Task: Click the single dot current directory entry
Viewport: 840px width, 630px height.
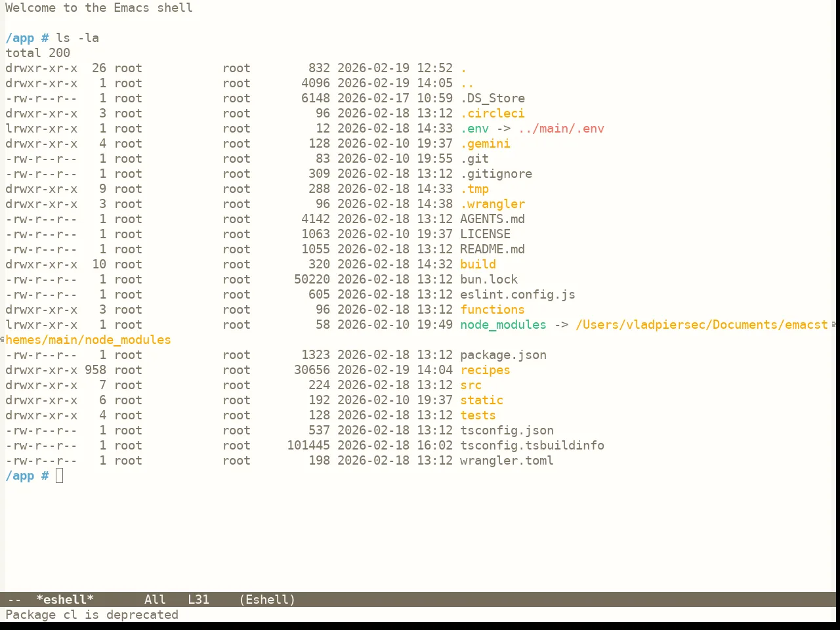Action: point(464,68)
